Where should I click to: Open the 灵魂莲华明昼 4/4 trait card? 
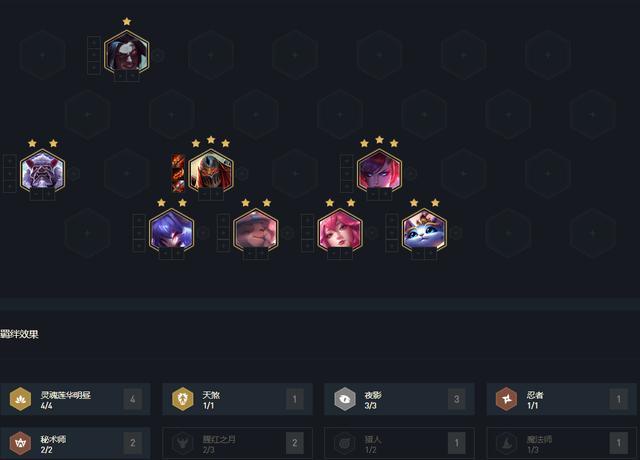click(x=76, y=399)
